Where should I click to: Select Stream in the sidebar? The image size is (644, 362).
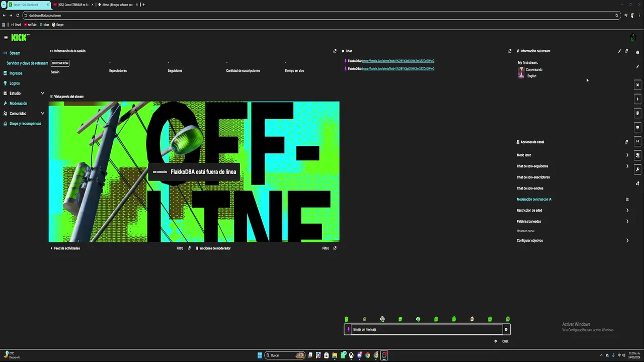tap(15, 53)
